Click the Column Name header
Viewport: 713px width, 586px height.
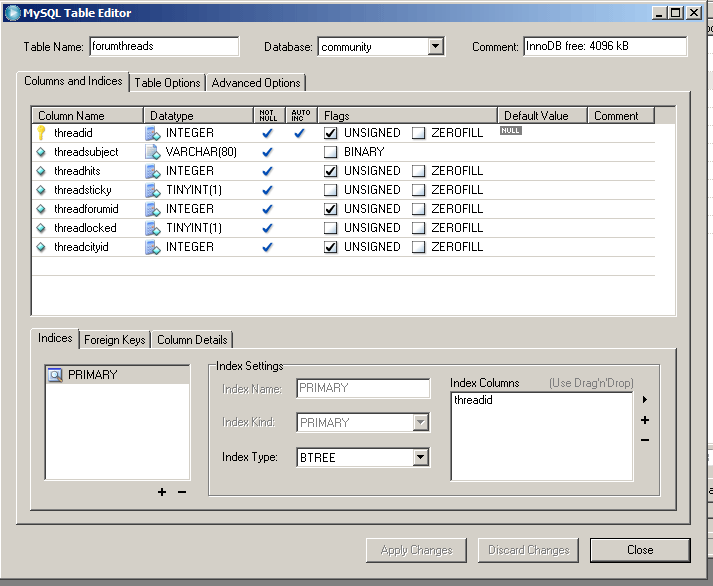pyautogui.click(x=87, y=115)
